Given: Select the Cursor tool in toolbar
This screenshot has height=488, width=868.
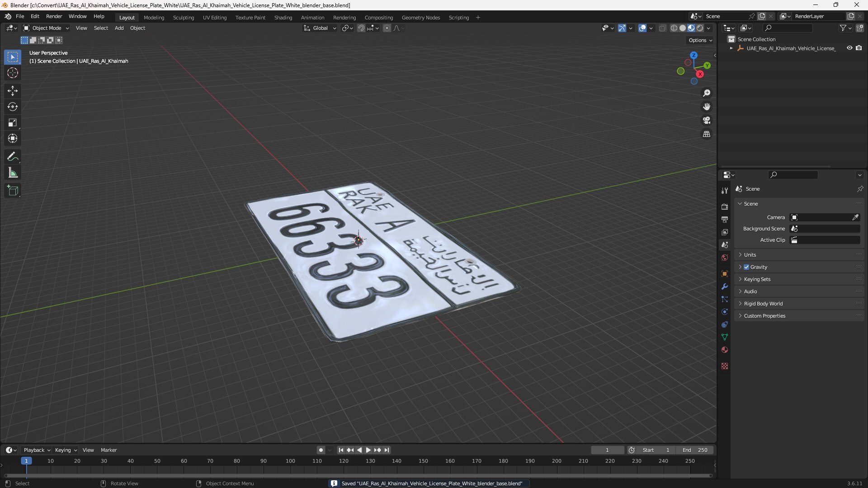Looking at the screenshot, I should (x=13, y=73).
